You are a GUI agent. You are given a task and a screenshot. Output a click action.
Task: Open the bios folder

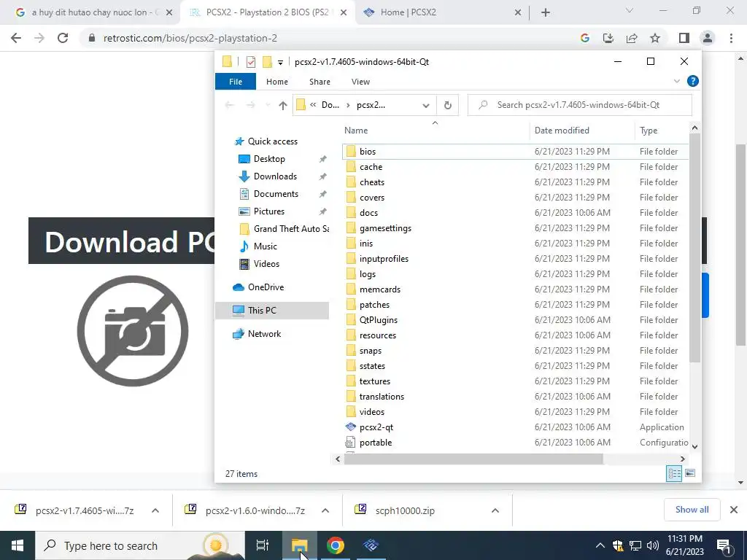368,152
